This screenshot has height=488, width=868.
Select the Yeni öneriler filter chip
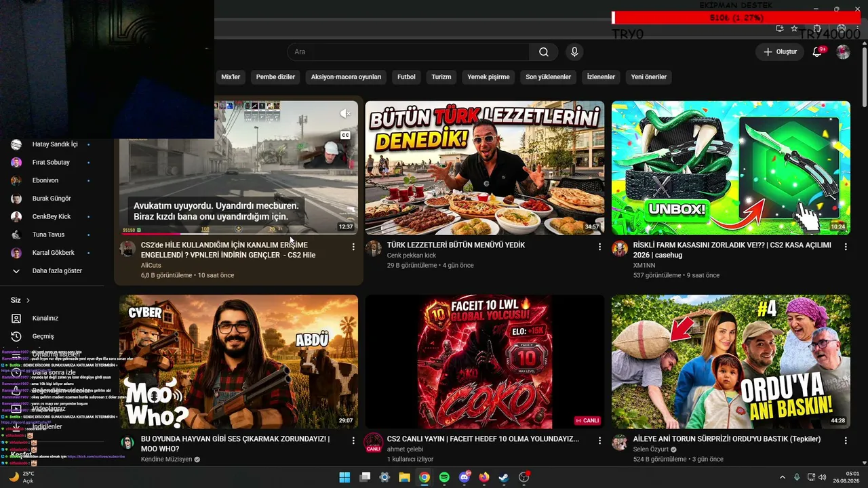tap(649, 77)
